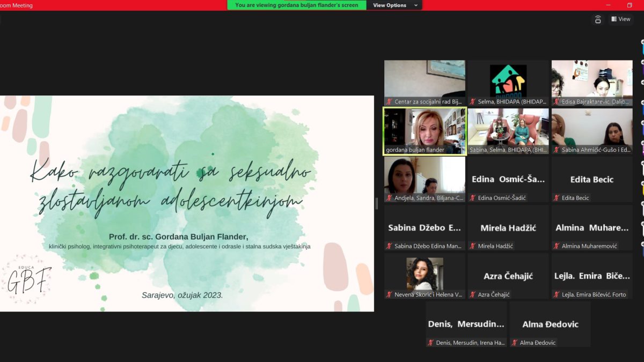Click muted mic icon on Azra Čehajić tile
644x362 pixels.
click(473, 294)
